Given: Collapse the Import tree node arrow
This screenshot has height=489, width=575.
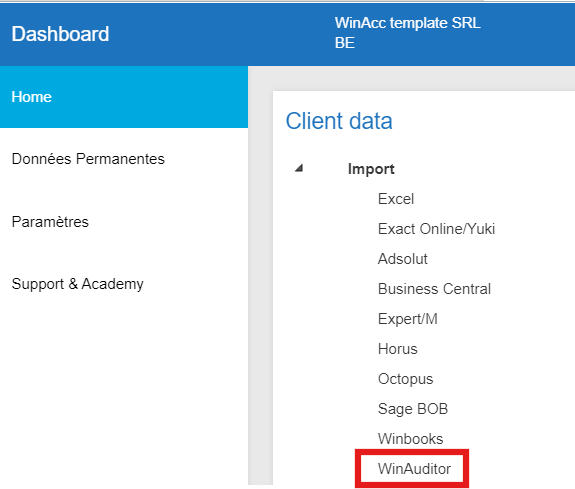Looking at the screenshot, I should tap(299, 168).
